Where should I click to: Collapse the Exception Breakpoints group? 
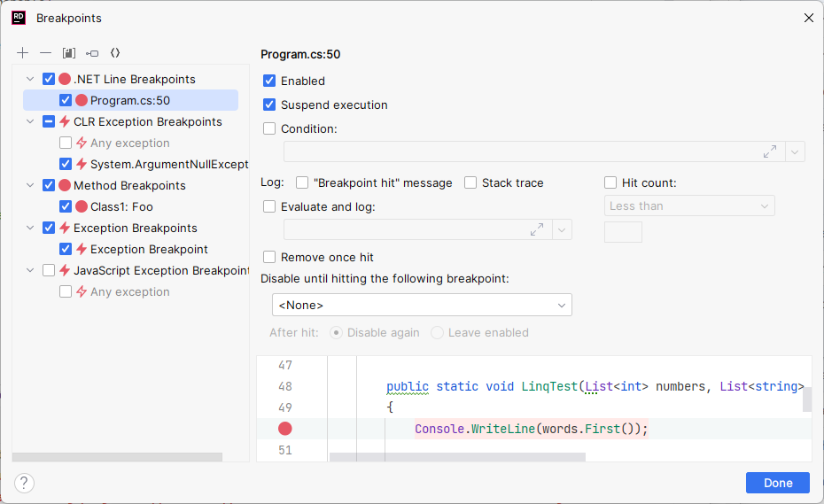(x=30, y=228)
